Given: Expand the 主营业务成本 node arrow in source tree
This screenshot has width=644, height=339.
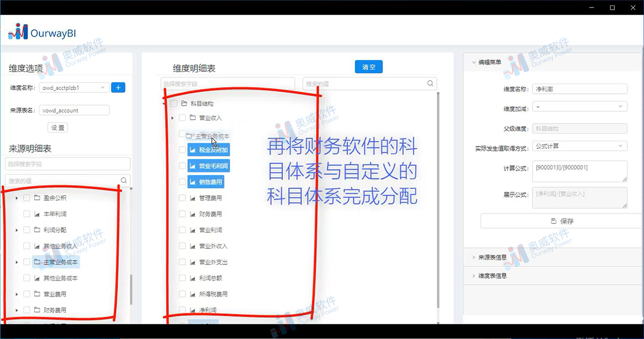Looking at the screenshot, I should [17, 262].
